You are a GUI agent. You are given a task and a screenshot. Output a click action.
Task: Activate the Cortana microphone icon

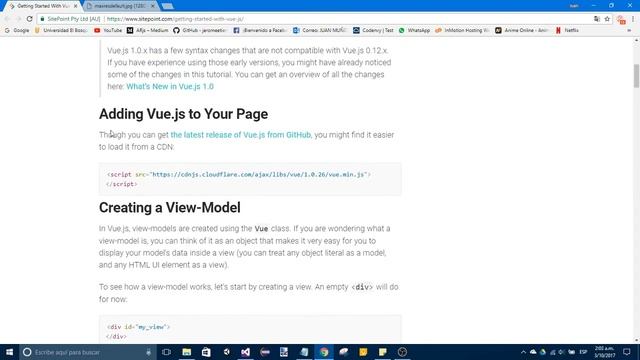pos(149,352)
